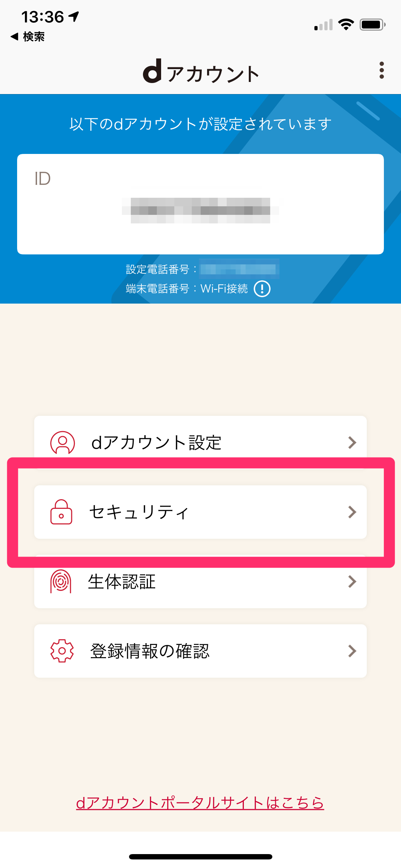This screenshot has width=401, height=868.
Task: Tap the fingerprint icon for 生体認証
Action: click(61, 582)
